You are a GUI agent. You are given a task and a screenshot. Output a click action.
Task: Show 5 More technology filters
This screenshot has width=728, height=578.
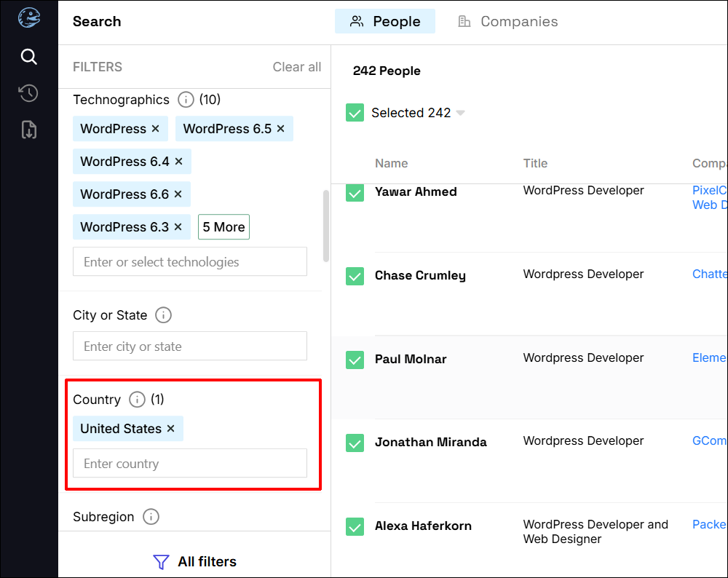coord(223,226)
